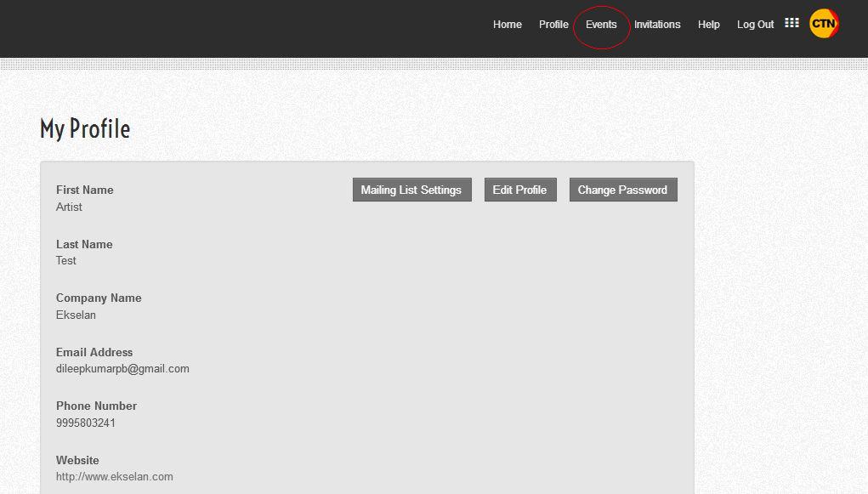
Task: Click the Email Address field label
Action: (x=94, y=352)
